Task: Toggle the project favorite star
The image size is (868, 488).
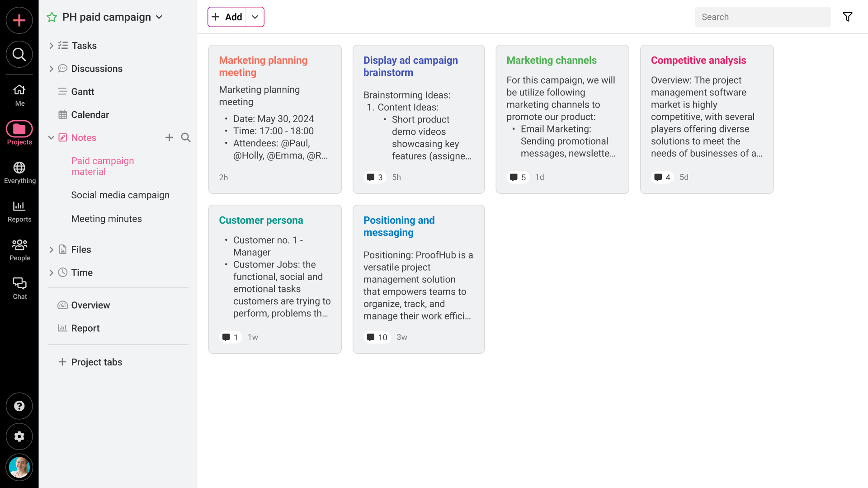Action: [52, 17]
